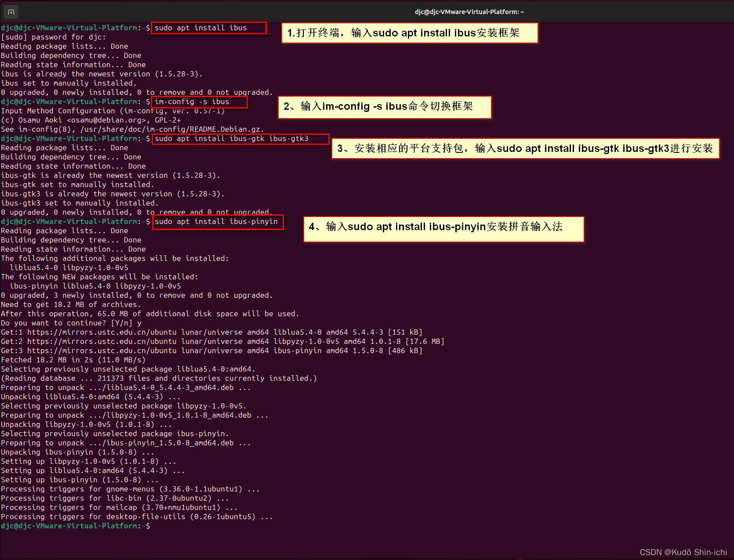The width and height of the screenshot is (734, 560).
Task: Click 'Need to get 18.2 MB of archives.' line
Action: [x=71, y=304]
